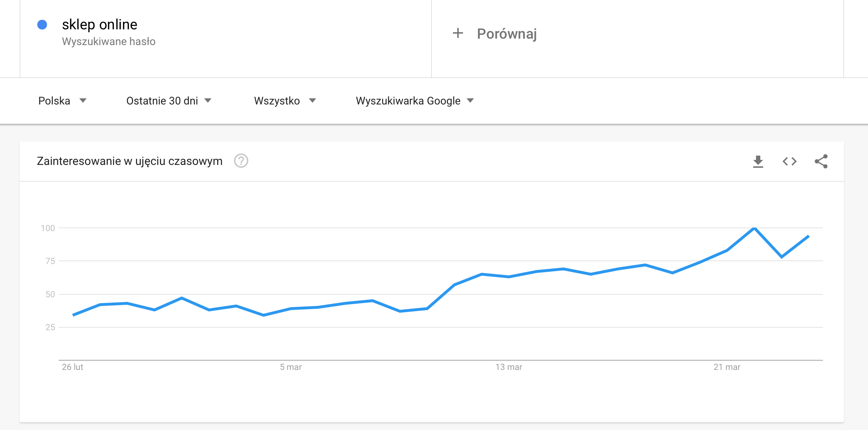The image size is (868, 430).
Task: Click the plus icon next to Porównaj
Action: [458, 33]
